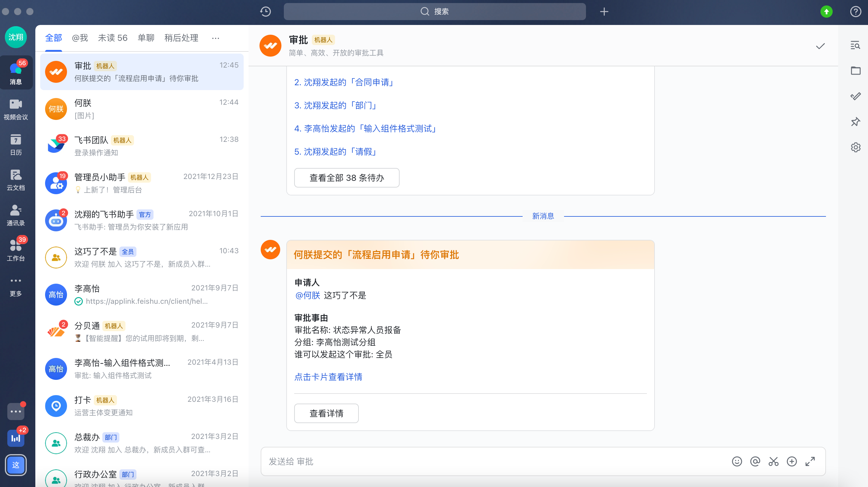Open search-in-chat icon in right rail
The width and height of the screenshot is (868, 487).
pyautogui.click(x=855, y=45)
